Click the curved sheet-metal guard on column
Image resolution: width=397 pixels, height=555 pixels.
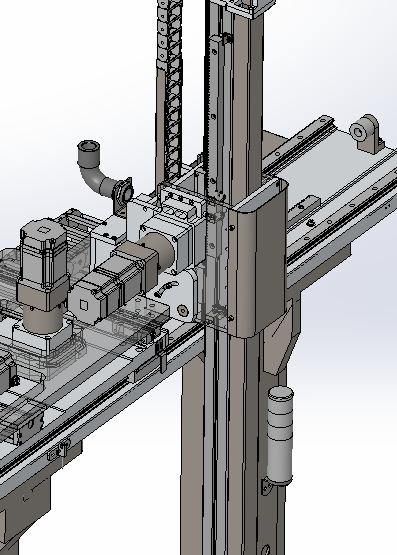pos(258,257)
